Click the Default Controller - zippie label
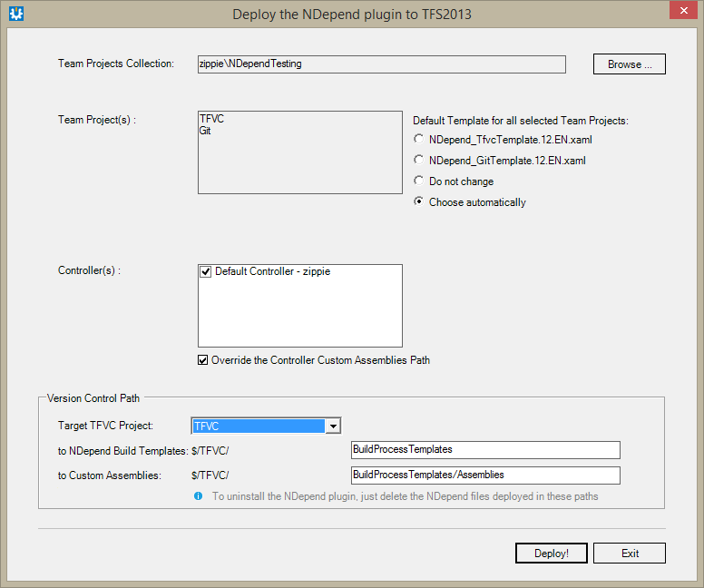704x588 pixels. coord(272,271)
